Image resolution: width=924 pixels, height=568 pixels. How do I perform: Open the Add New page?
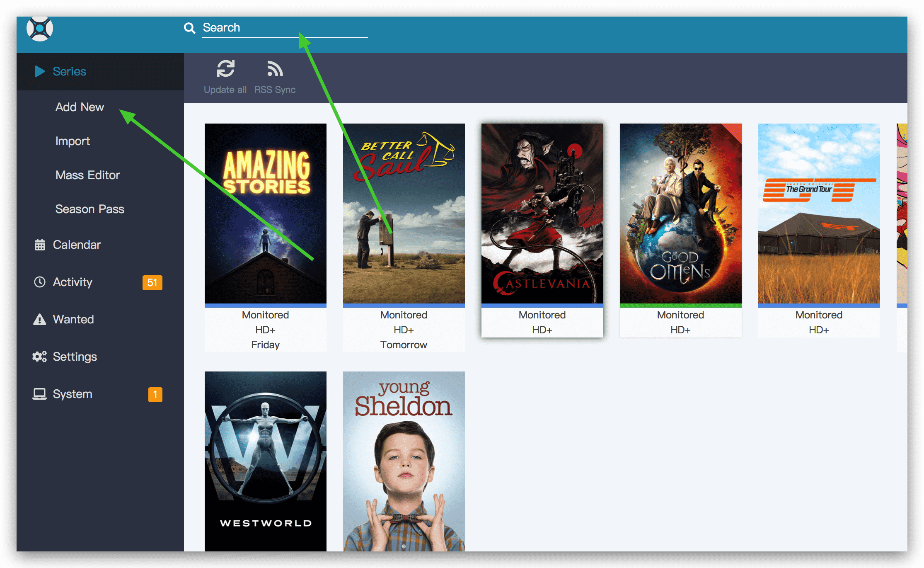tap(80, 107)
